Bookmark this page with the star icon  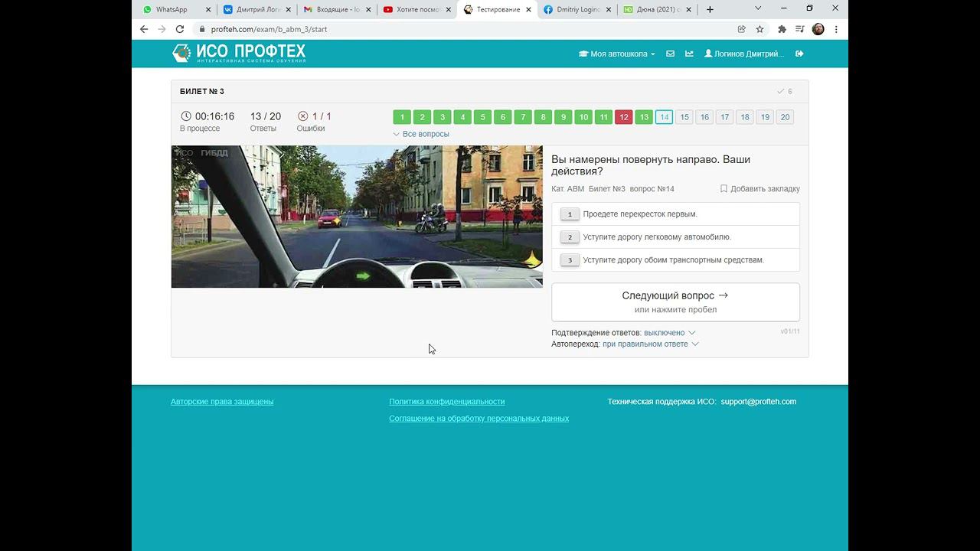tap(760, 29)
